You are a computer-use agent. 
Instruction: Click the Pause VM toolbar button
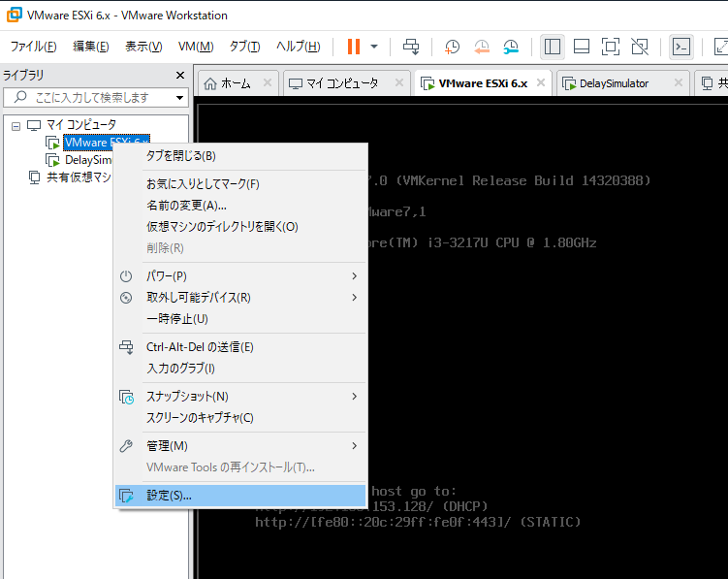354,47
